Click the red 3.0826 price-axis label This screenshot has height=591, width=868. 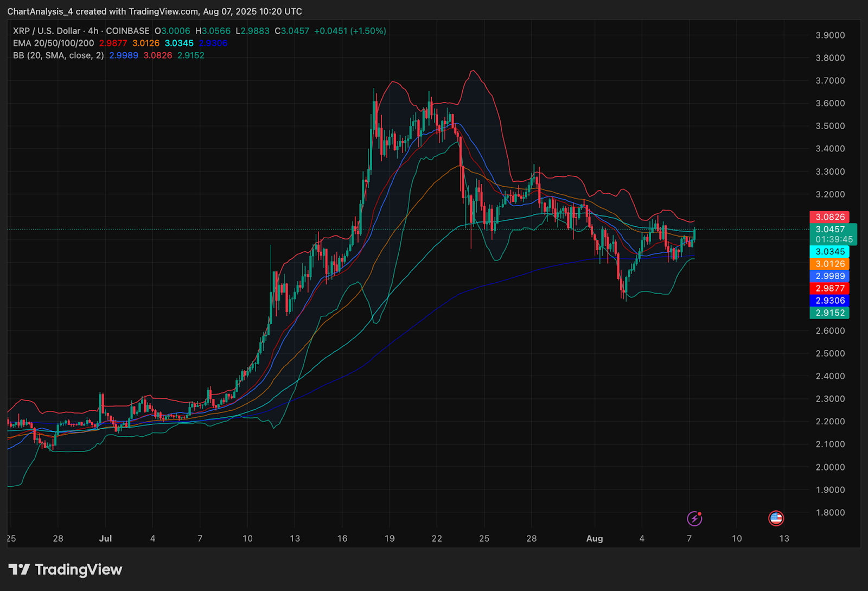829,217
